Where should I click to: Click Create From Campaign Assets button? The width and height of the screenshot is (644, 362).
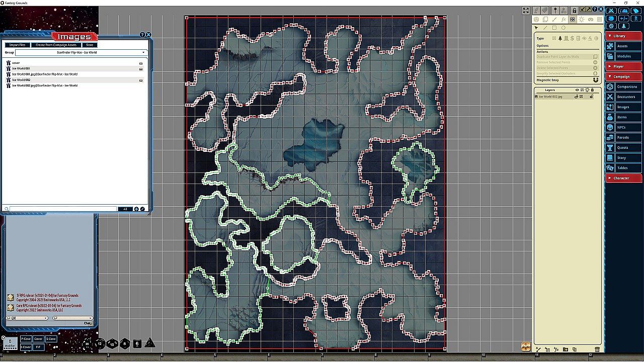pyautogui.click(x=56, y=45)
